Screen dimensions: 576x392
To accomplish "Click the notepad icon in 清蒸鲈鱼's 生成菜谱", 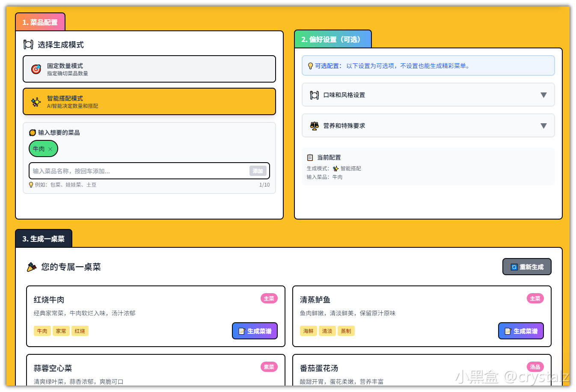I will tap(508, 331).
